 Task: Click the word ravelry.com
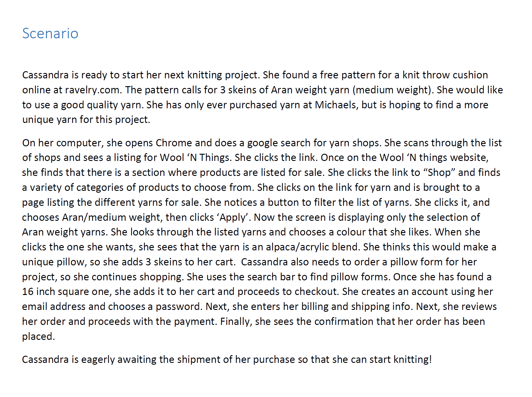93,90
